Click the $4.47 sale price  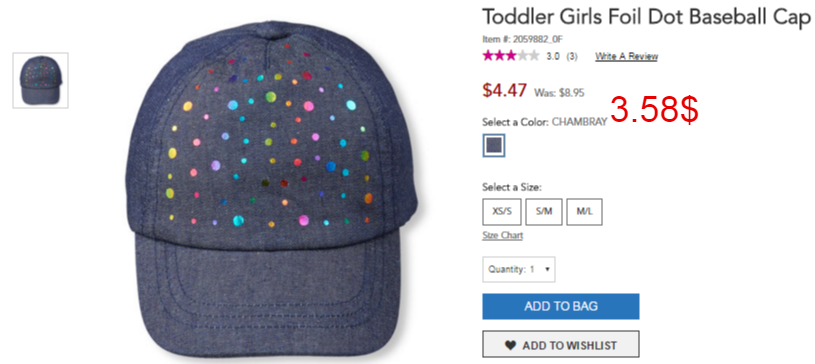click(x=504, y=90)
